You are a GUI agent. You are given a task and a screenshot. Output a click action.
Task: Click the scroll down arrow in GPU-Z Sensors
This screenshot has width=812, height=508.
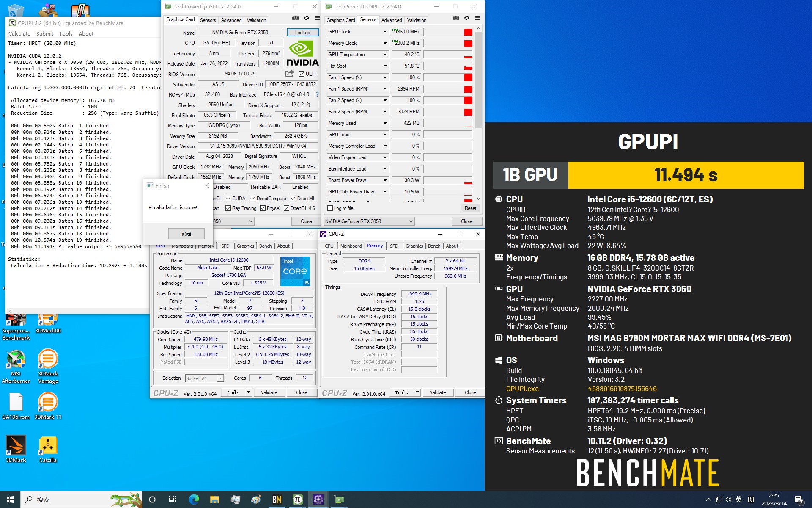coord(478,198)
